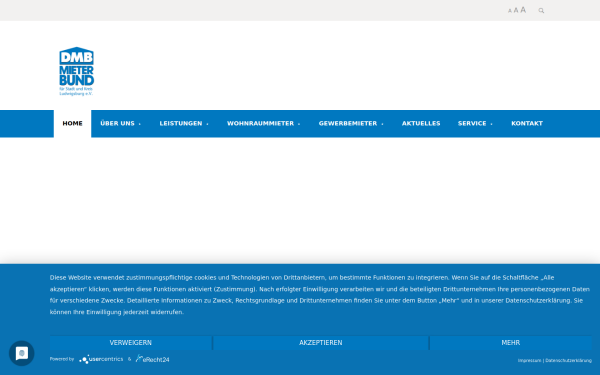Click the eRecht24 logo
600x375 pixels.
[153, 359]
